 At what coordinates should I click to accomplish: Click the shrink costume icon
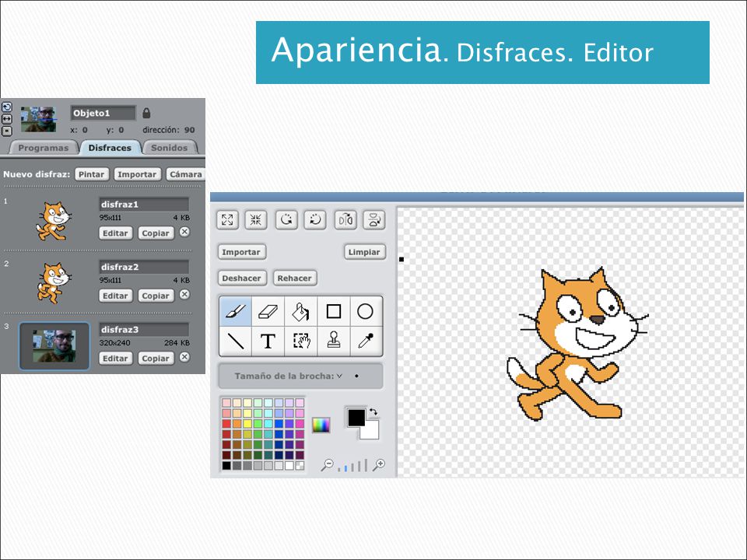click(x=256, y=220)
